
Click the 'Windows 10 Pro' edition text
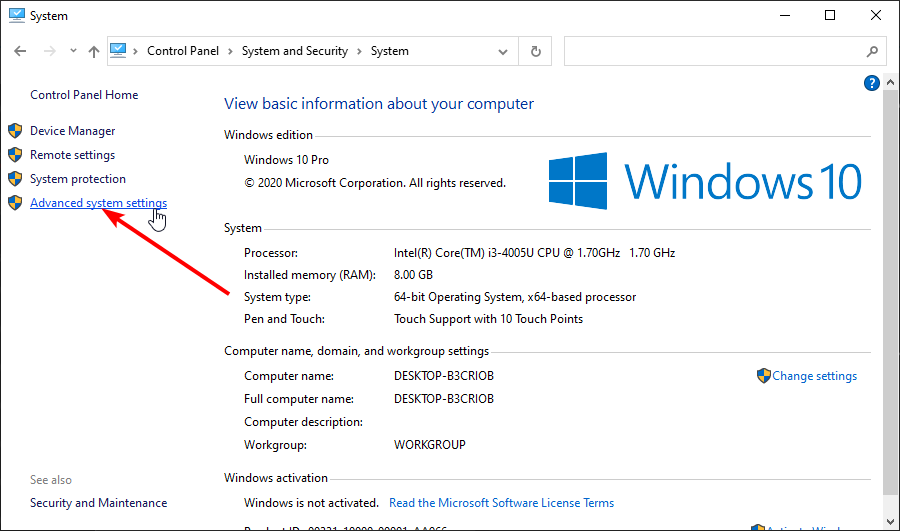pyautogui.click(x=286, y=160)
